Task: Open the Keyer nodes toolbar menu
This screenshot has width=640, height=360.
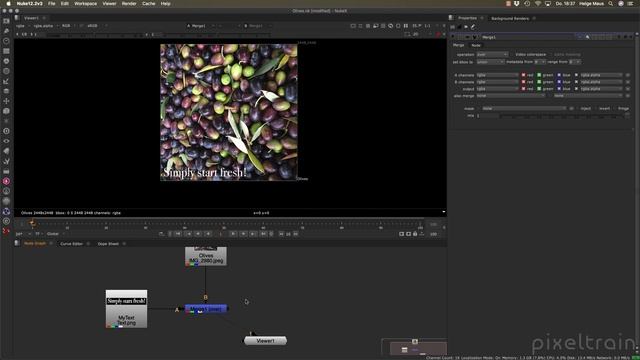Action: [6, 81]
